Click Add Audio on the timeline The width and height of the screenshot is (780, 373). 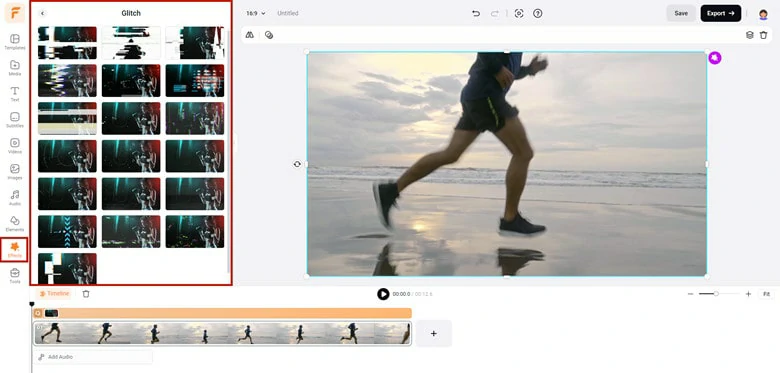coord(93,357)
